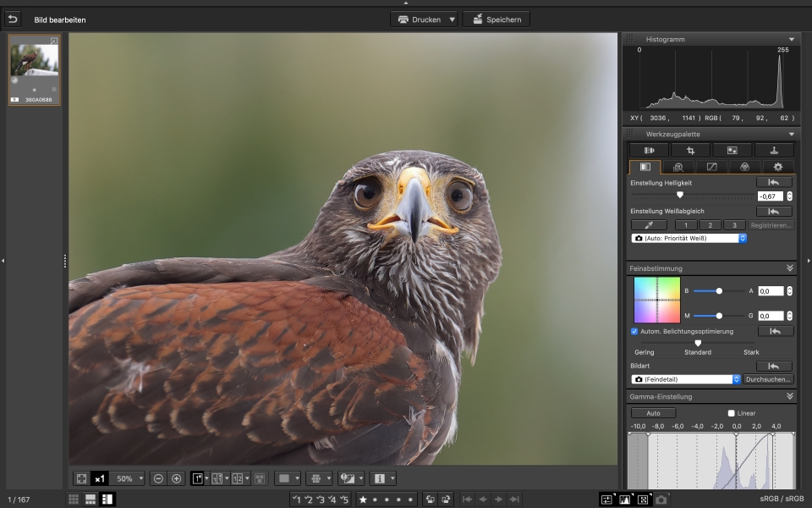Enable the Linear checkbox

coord(732,413)
